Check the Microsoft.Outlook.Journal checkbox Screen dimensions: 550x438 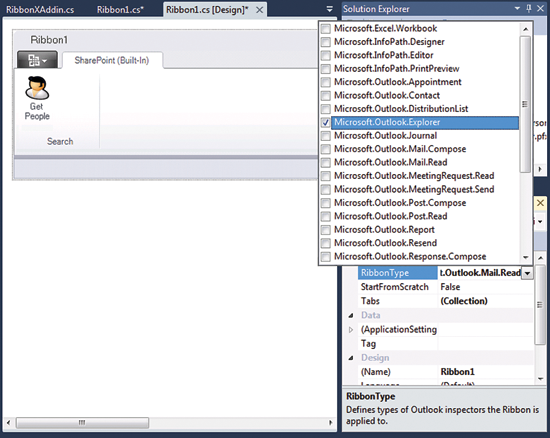(x=326, y=135)
